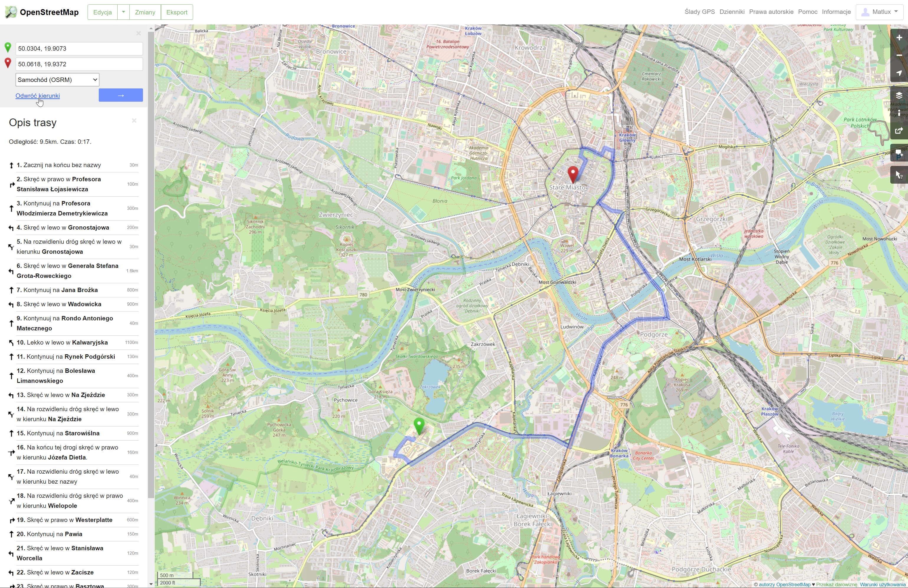Focus the start coordinates field 50.0304, 19.9073
Viewport: 908px width, 588px height.
pyautogui.click(x=79, y=48)
